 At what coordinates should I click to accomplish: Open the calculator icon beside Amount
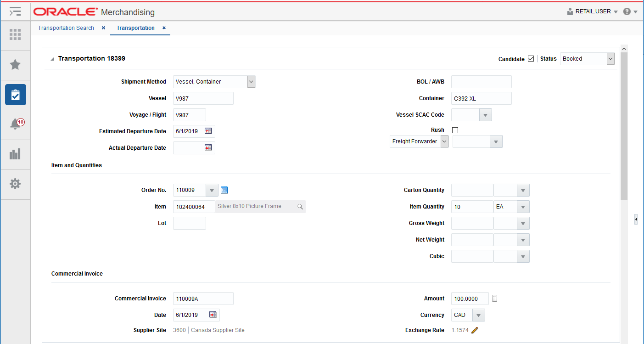click(x=494, y=298)
